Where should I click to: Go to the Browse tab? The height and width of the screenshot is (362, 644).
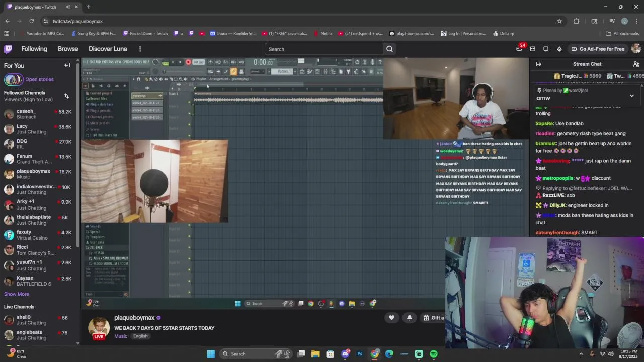tap(68, 49)
